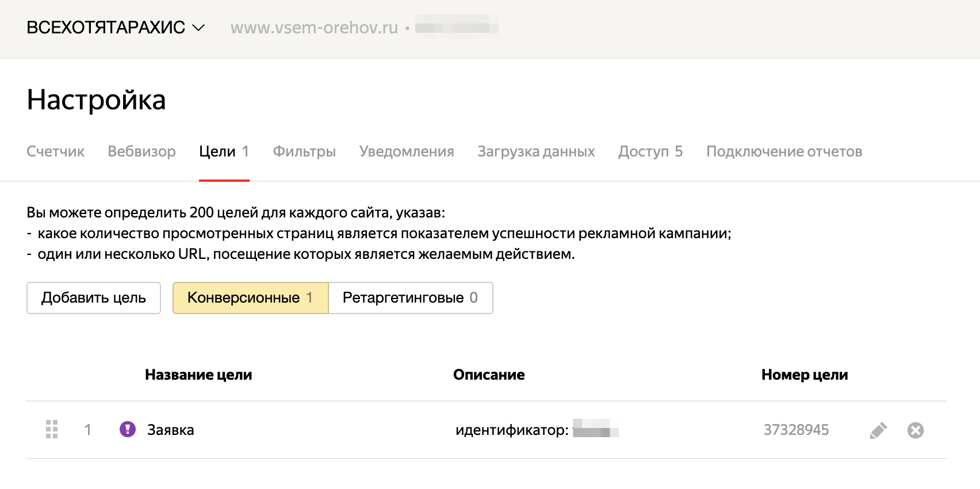The width and height of the screenshot is (980, 489).
Task: Click the goal number 37328945
Action: (796, 430)
